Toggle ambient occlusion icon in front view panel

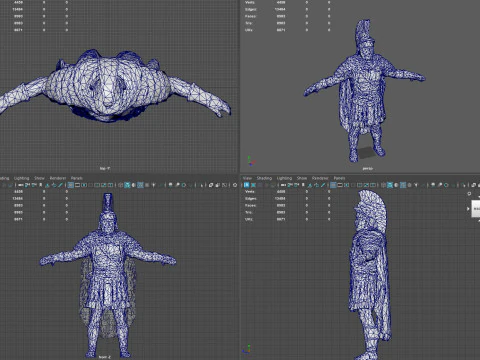(x=170, y=185)
